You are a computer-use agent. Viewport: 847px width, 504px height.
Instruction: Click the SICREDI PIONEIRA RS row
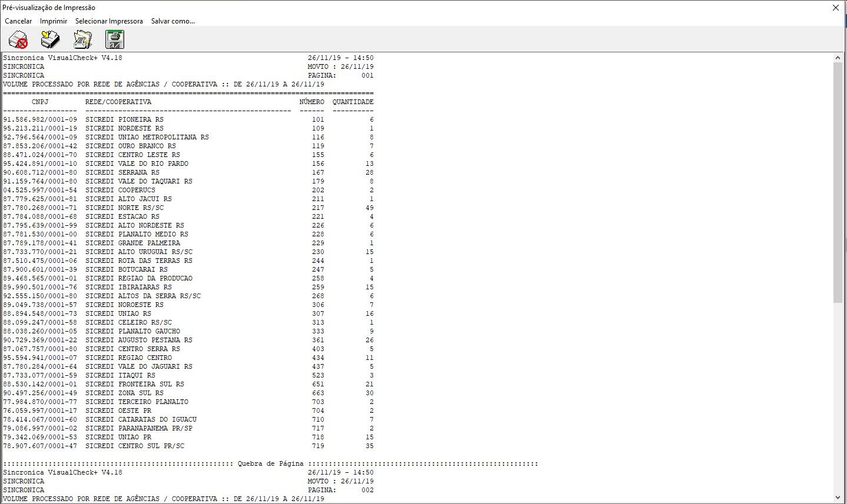188,119
